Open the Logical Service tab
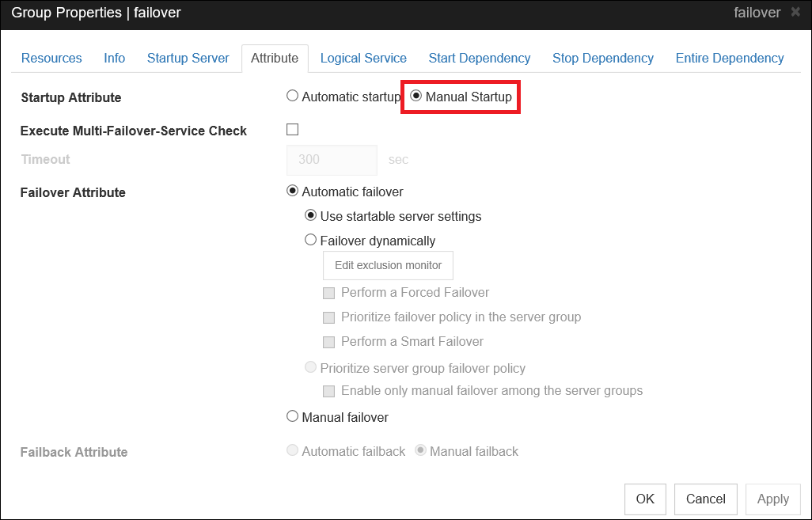 [363, 58]
